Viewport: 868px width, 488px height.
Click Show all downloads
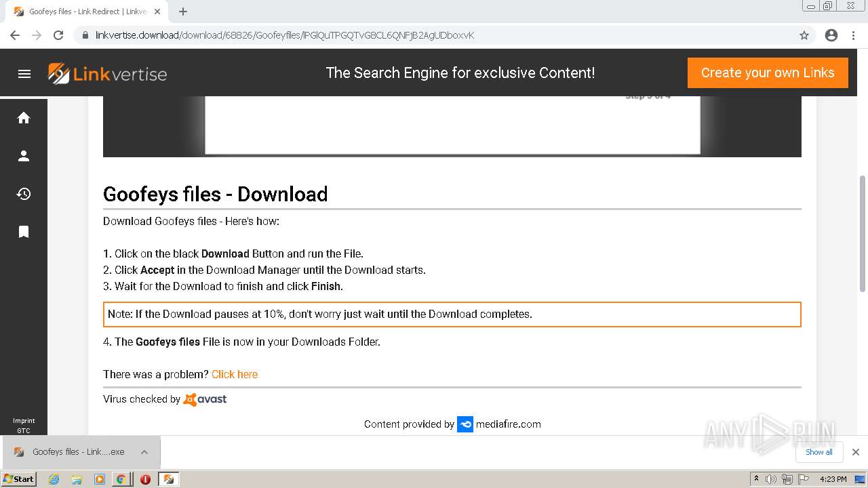819,452
